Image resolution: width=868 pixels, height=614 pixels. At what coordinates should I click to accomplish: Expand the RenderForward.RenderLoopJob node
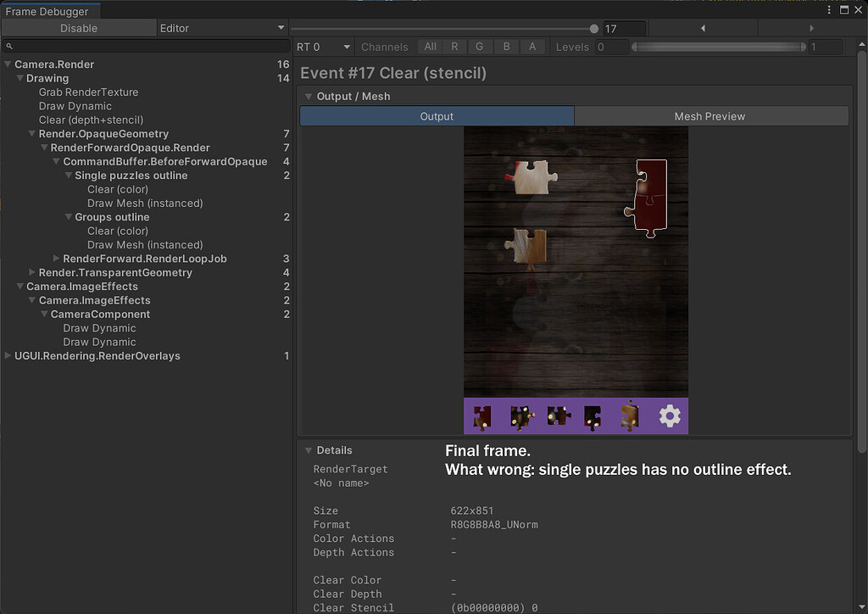55,259
